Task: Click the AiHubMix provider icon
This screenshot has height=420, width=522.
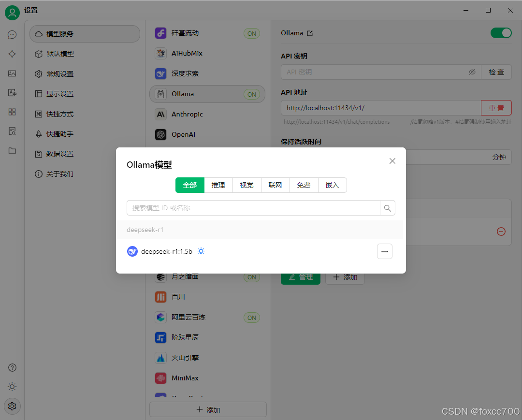Action: click(x=161, y=53)
